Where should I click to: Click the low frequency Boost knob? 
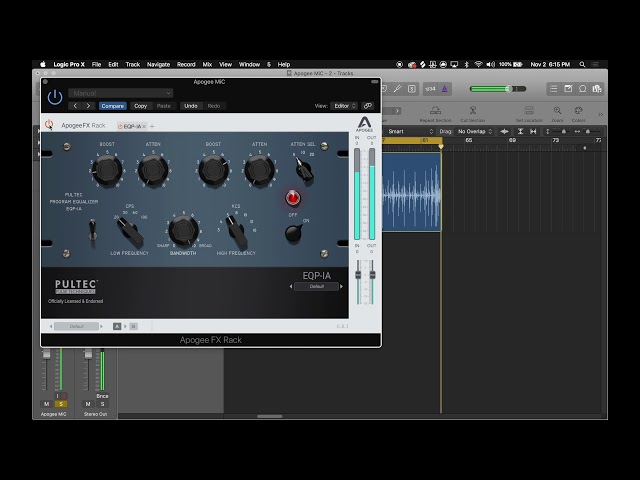coord(107,170)
